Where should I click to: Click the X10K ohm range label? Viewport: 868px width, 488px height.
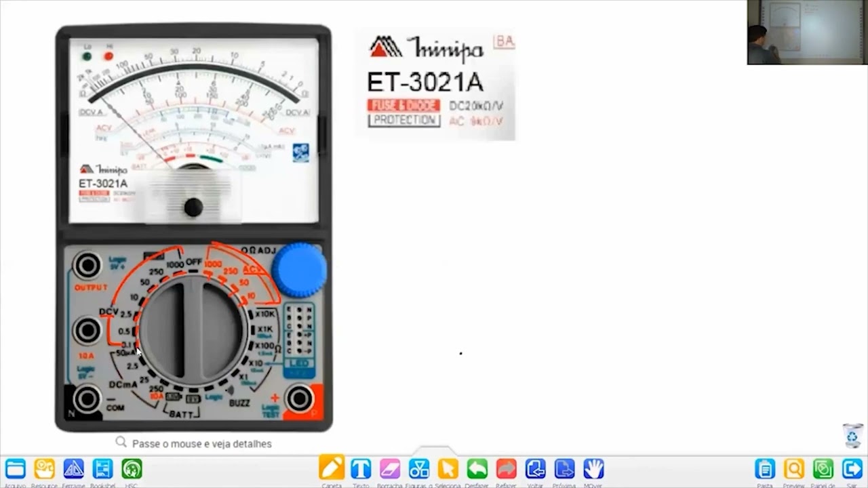pos(265,314)
